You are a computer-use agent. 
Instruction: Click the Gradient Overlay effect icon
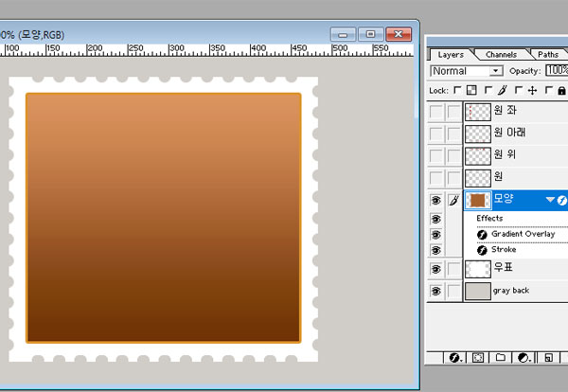pyautogui.click(x=482, y=235)
